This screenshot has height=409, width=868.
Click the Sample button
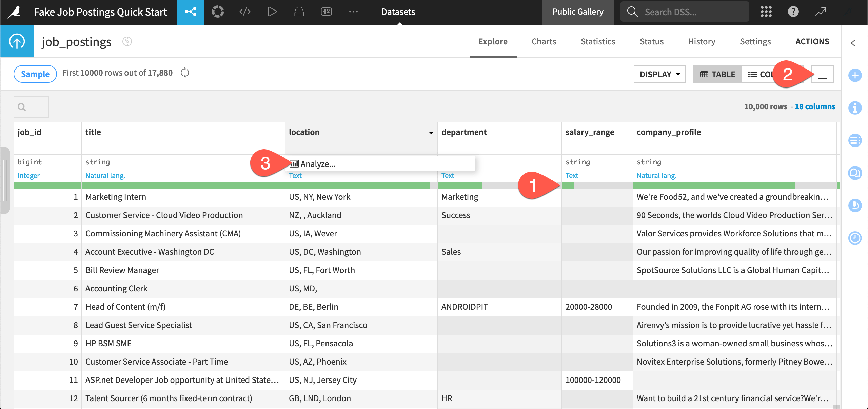tap(35, 74)
